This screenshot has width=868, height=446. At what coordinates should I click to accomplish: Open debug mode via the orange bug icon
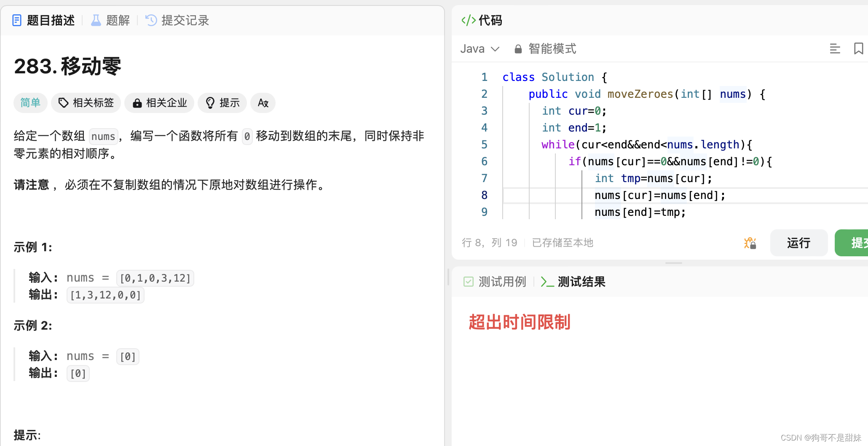[x=750, y=243]
